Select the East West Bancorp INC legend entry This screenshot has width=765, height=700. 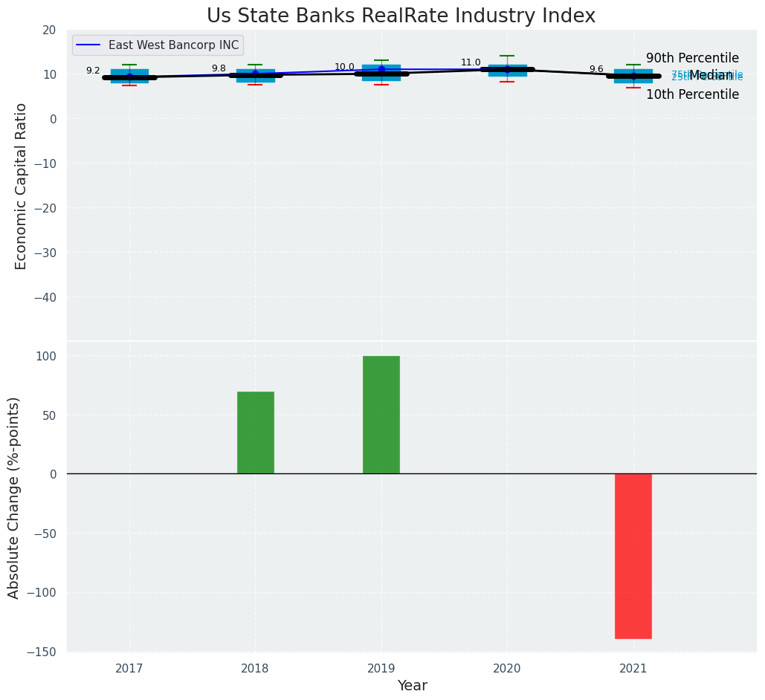(173, 45)
